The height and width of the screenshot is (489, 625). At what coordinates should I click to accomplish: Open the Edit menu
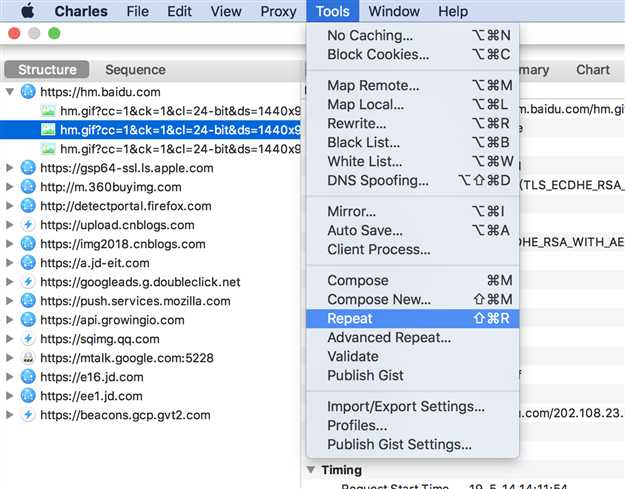pyautogui.click(x=179, y=11)
